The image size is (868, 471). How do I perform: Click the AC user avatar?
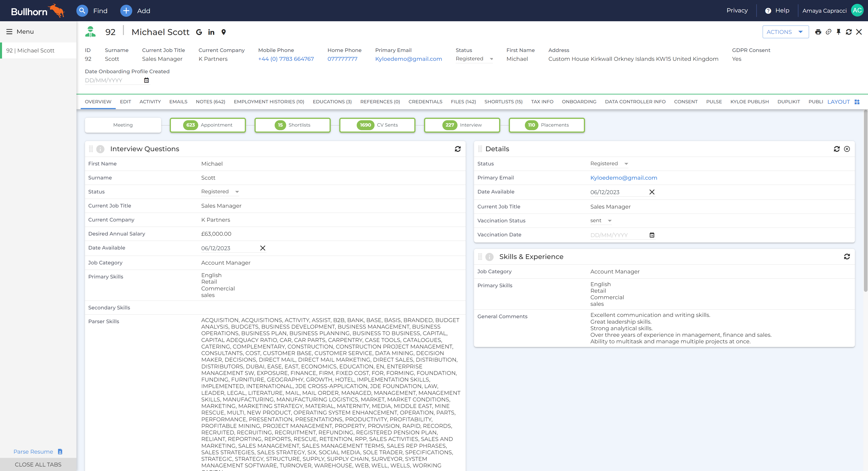[x=857, y=10]
